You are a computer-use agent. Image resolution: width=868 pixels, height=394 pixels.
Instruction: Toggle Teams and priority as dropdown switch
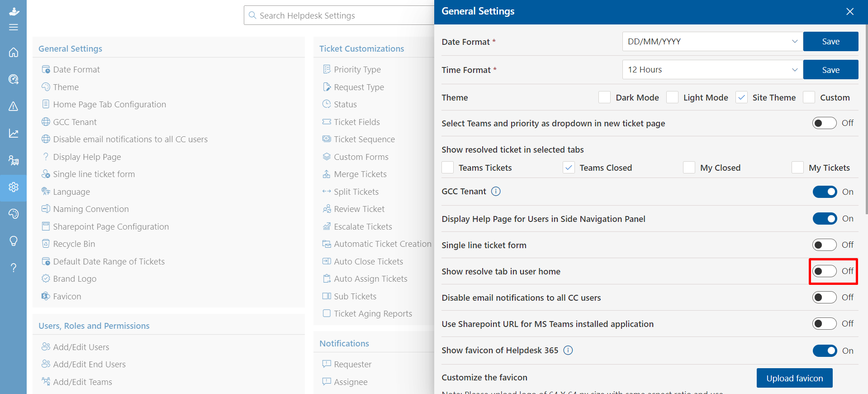[x=825, y=123]
